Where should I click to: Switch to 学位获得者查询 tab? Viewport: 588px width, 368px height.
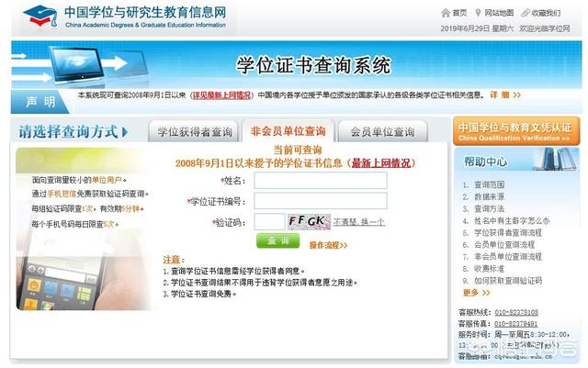[194, 131]
